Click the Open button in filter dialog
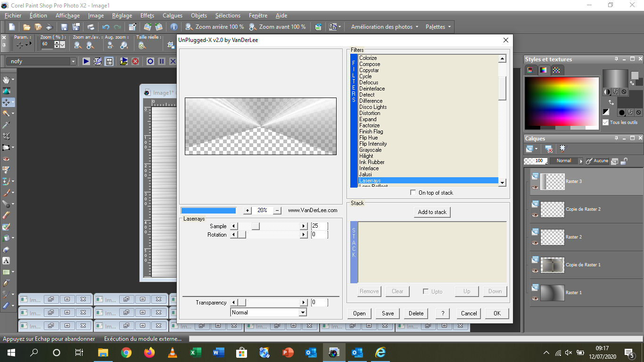This screenshot has height=362, width=644. point(359,313)
